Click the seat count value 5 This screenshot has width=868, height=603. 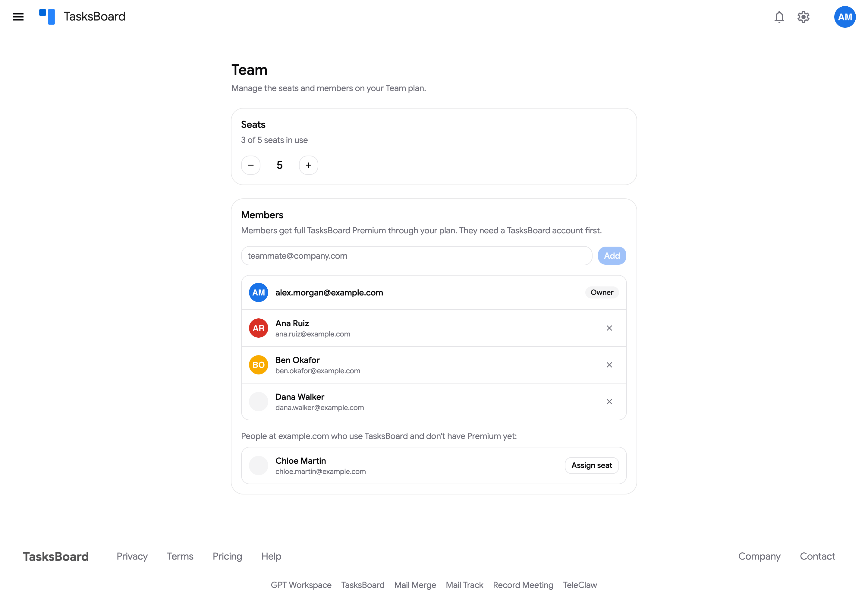click(x=279, y=165)
